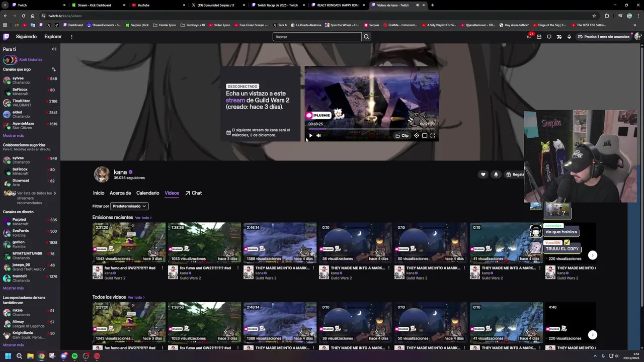The width and height of the screenshot is (644, 362).
Task: Create a Clip from the player
Action: coord(402,135)
